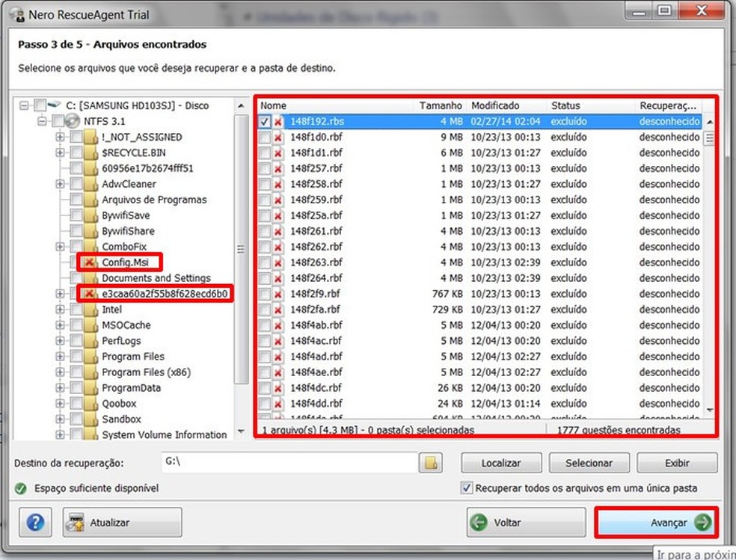This screenshot has width=736, height=560.
Task: Check the $RECYCLE.BIN folder checkbox
Action: (x=76, y=153)
